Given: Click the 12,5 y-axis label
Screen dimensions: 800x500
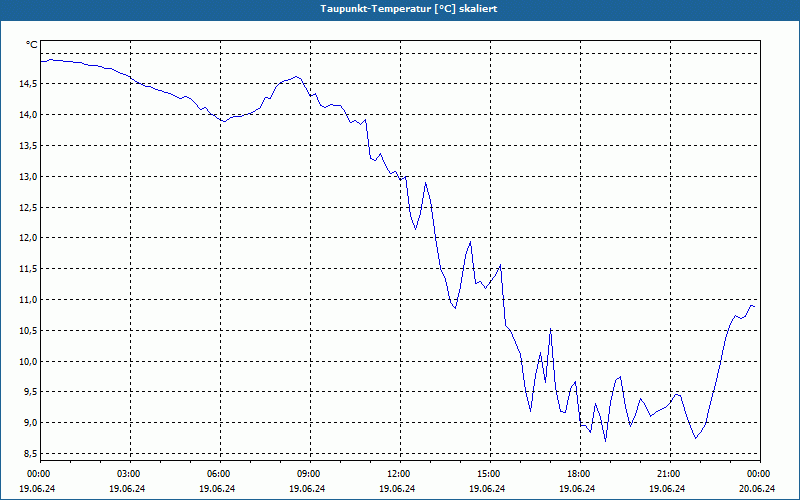Looking at the screenshot, I should click(x=28, y=208).
